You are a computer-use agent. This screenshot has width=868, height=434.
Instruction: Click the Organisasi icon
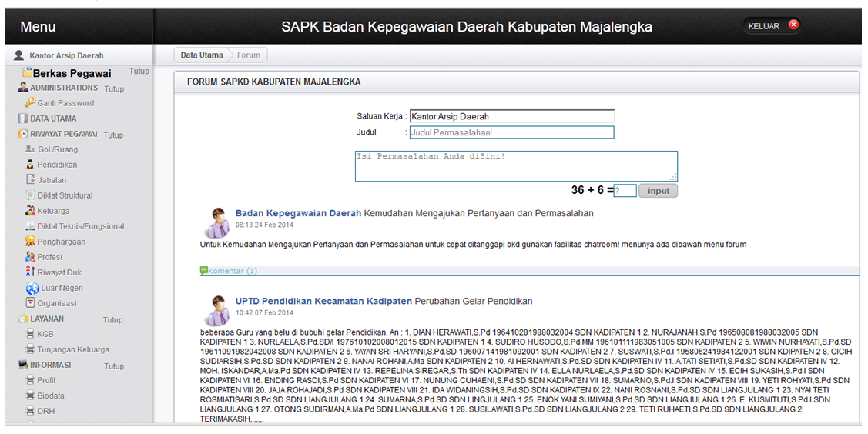pyautogui.click(x=31, y=303)
